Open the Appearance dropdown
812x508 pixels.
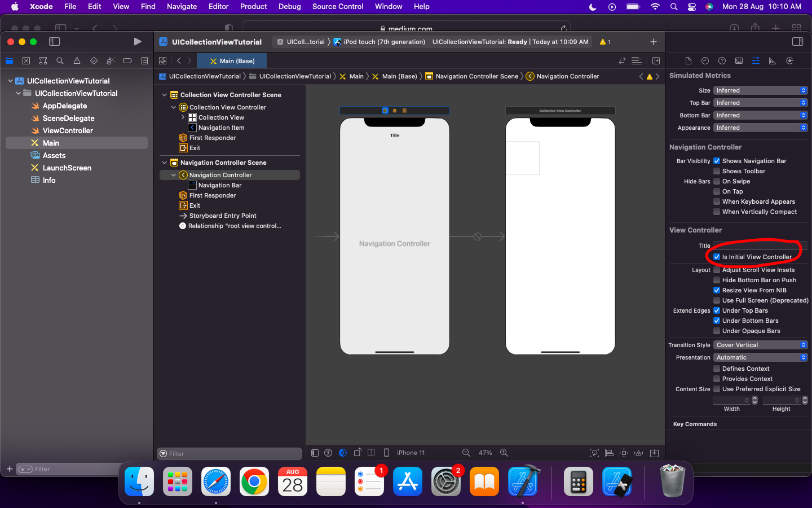(x=760, y=128)
